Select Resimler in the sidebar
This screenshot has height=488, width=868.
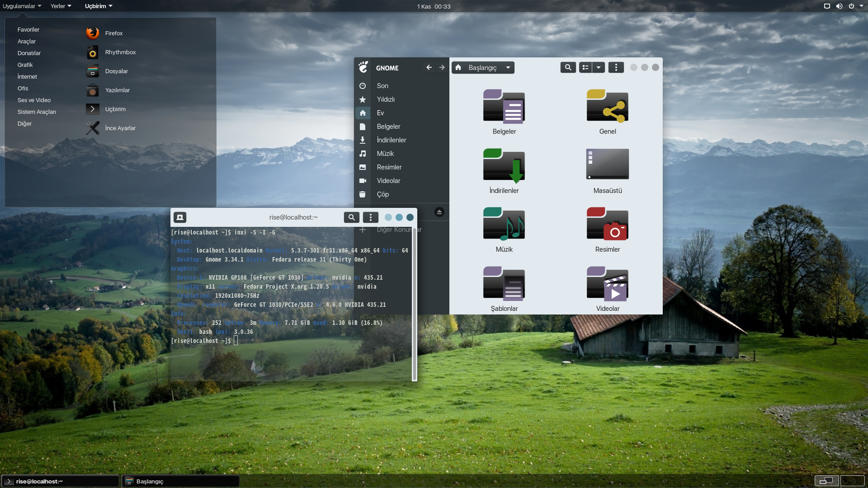click(401, 167)
